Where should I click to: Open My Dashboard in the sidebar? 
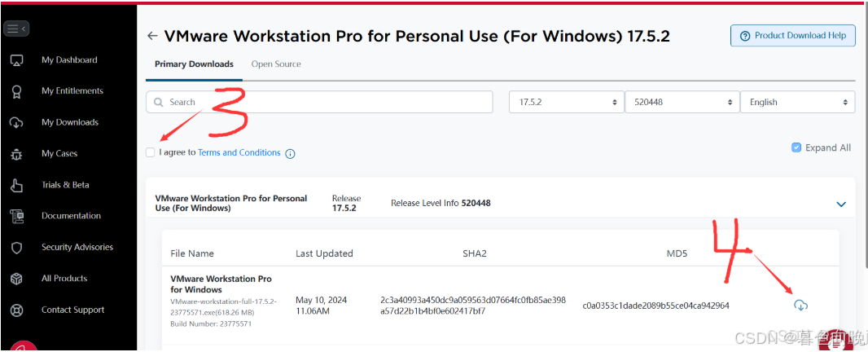point(70,59)
